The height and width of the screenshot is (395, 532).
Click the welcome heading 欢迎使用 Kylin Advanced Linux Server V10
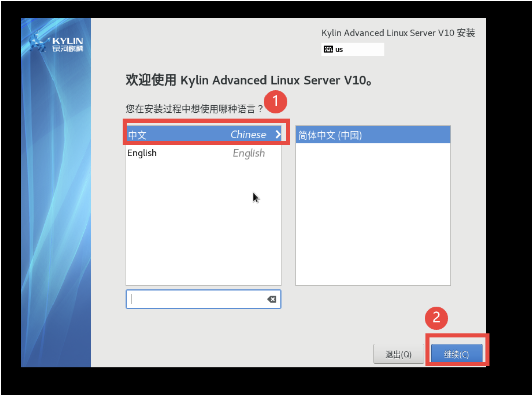(248, 80)
